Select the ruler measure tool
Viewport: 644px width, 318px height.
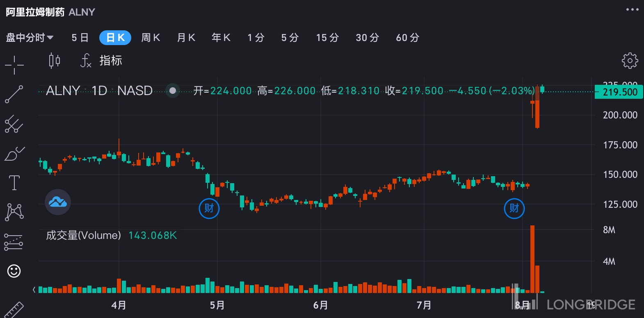[x=14, y=310]
